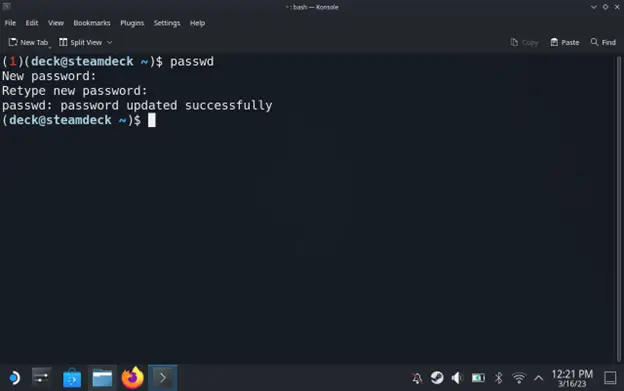
Task: Click the terminal vertical scrollbar
Action: 618,209
